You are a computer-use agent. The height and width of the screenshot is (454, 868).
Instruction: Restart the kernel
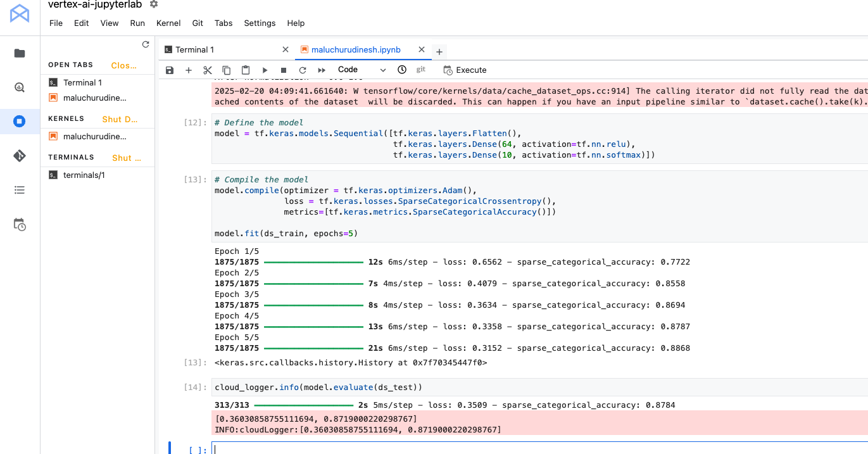click(303, 70)
